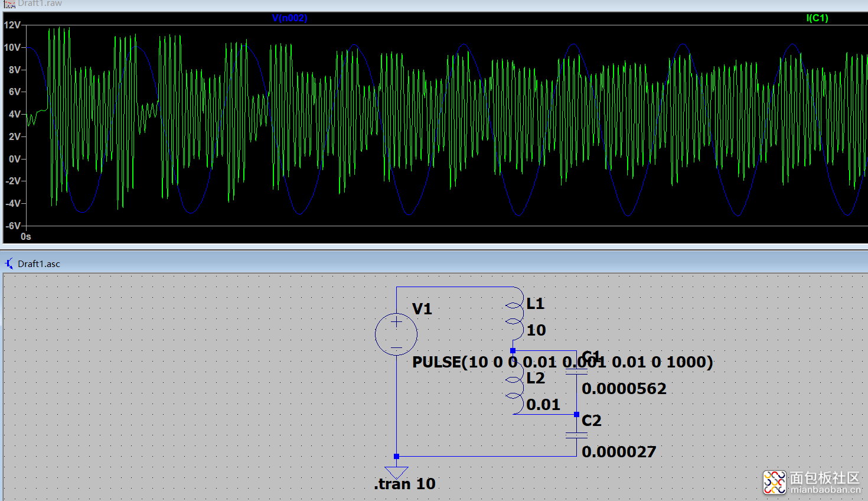Viewport: 868px width, 501px height.
Task: Click the L1 inductance value 10
Action: [536, 330]
